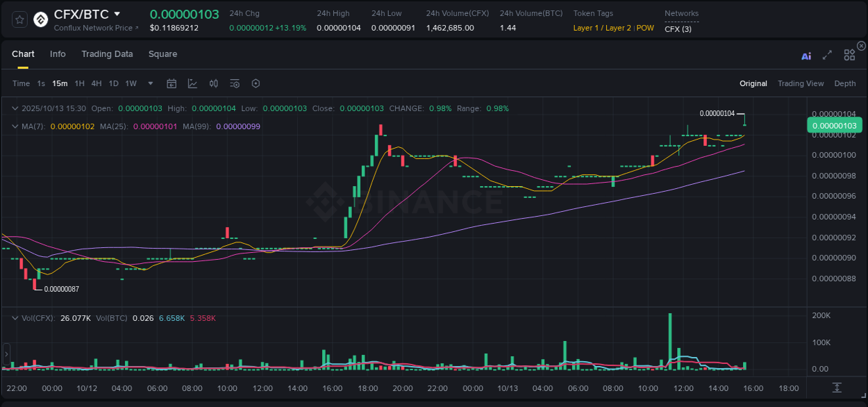Expand the chart to fullscreen
868x407 pixels.
pos(827,56)
